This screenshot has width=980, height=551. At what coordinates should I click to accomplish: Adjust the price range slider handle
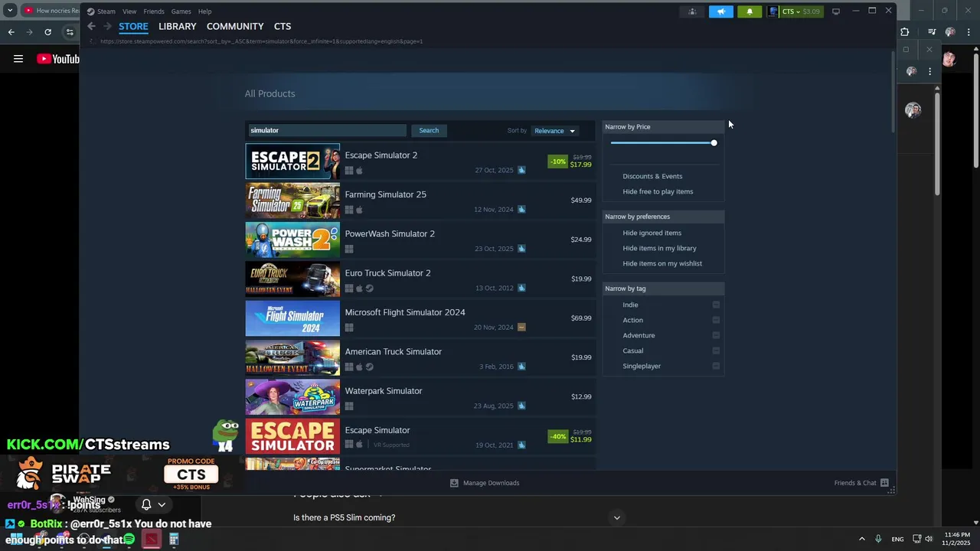(714, 143)
